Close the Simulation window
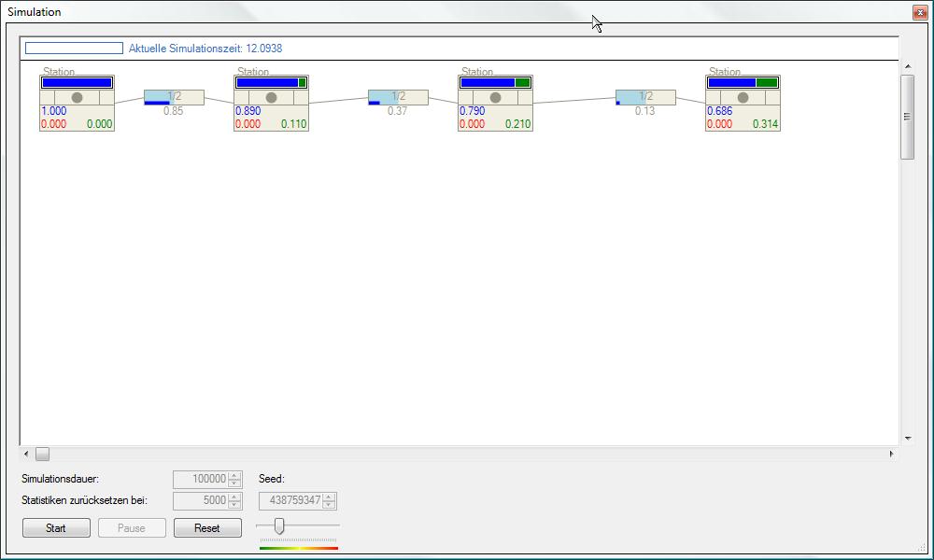Screen dimensions: 934x560 pos(919,12)
